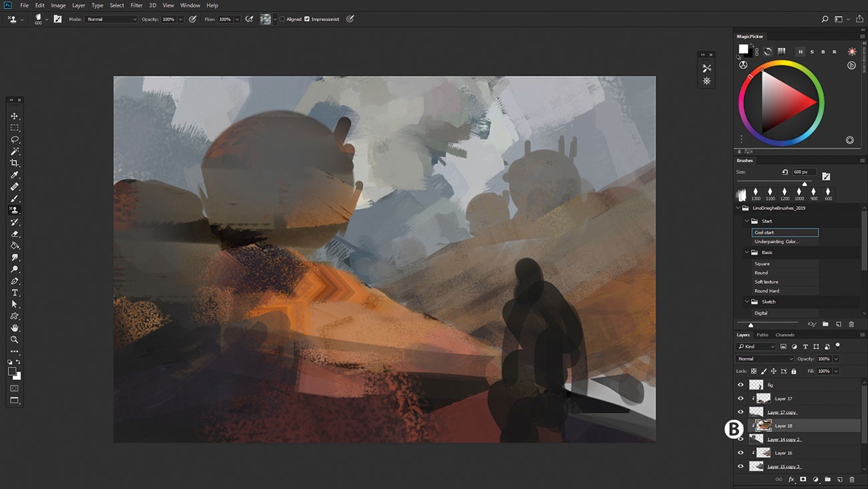Toggle visibility of Layer 17 copy
The height and width of the screenshot is (489, 868).
pyautogui.click(x=740, y=412)
